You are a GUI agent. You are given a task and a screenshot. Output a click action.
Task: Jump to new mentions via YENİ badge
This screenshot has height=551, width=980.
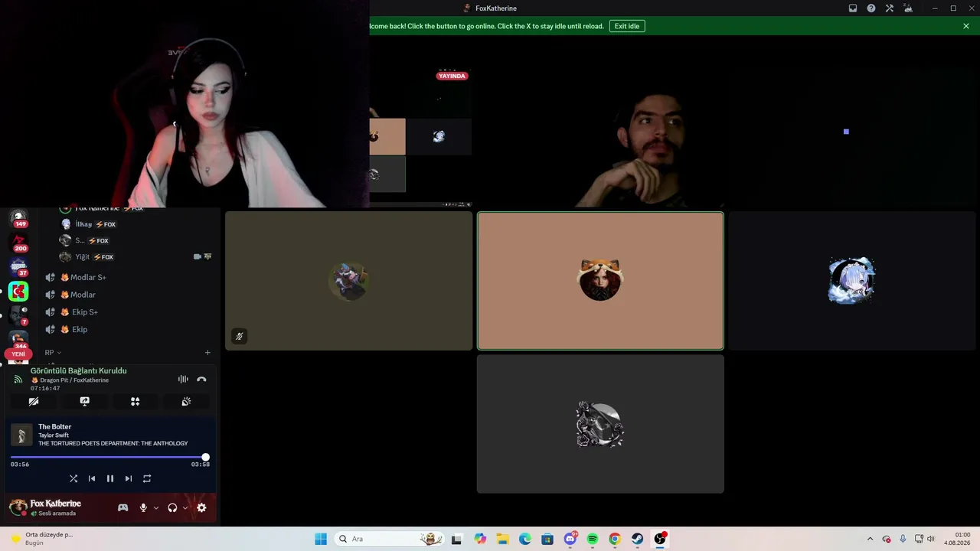point(18,354)
